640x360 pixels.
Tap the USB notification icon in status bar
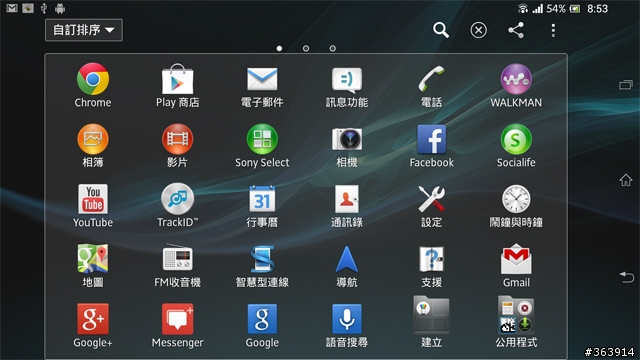[44, 8]
